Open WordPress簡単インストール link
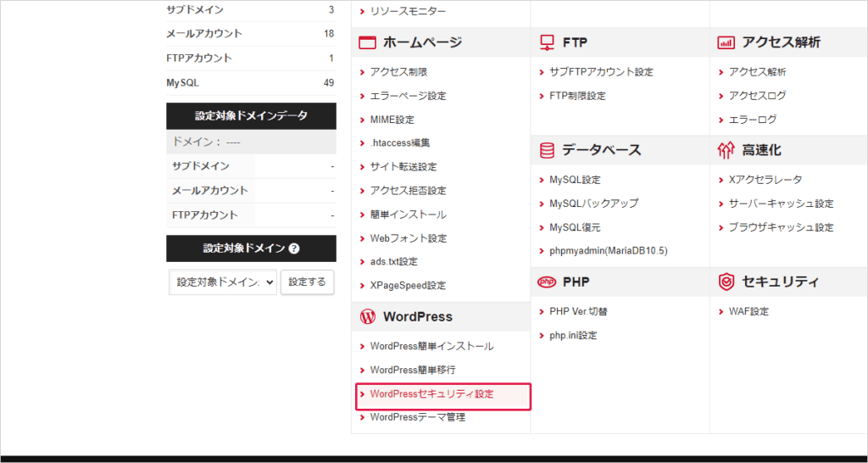868x463 pixels. coord(431,347)
